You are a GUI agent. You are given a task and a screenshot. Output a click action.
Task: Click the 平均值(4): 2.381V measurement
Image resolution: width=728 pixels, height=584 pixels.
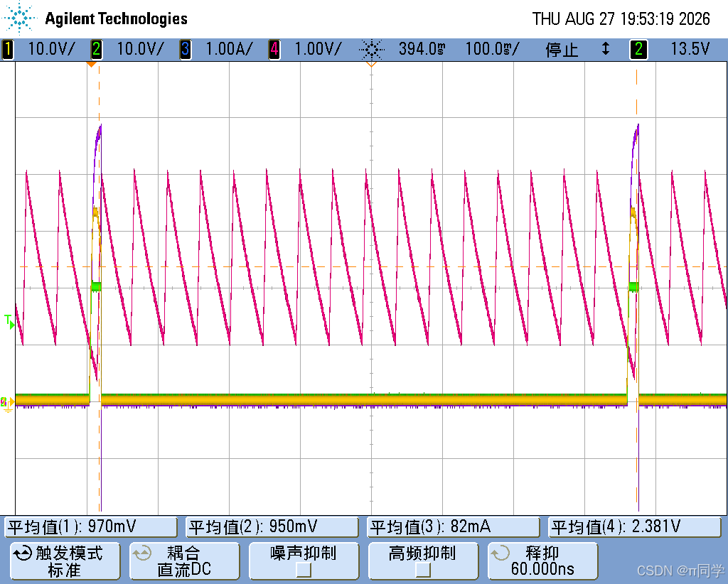[634, 527]
